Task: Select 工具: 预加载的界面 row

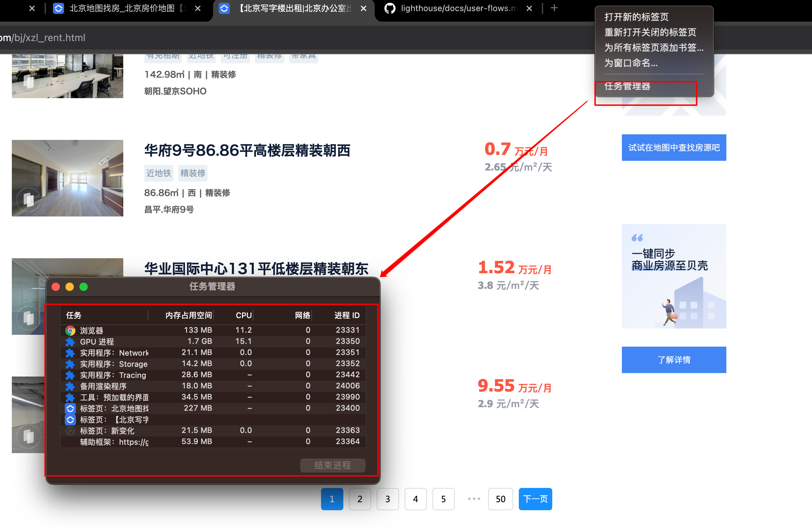Action: pos(213,397)
